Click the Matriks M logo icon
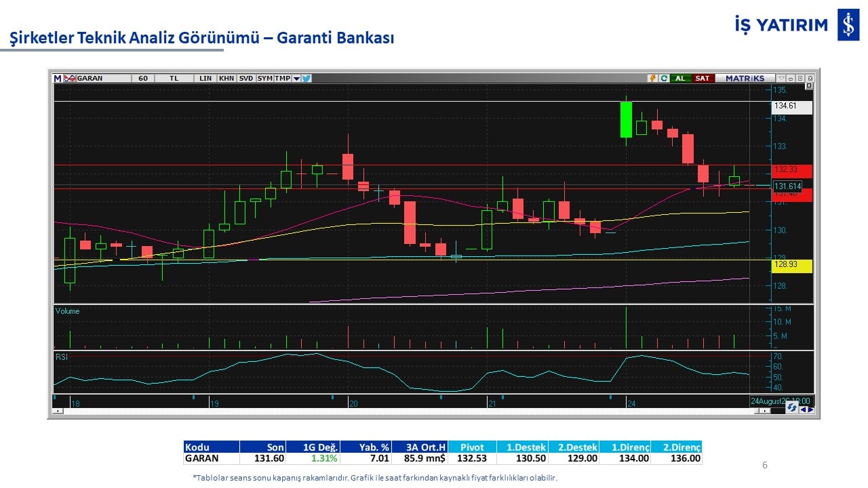The image size is (868, 488). tap(58, 78)
